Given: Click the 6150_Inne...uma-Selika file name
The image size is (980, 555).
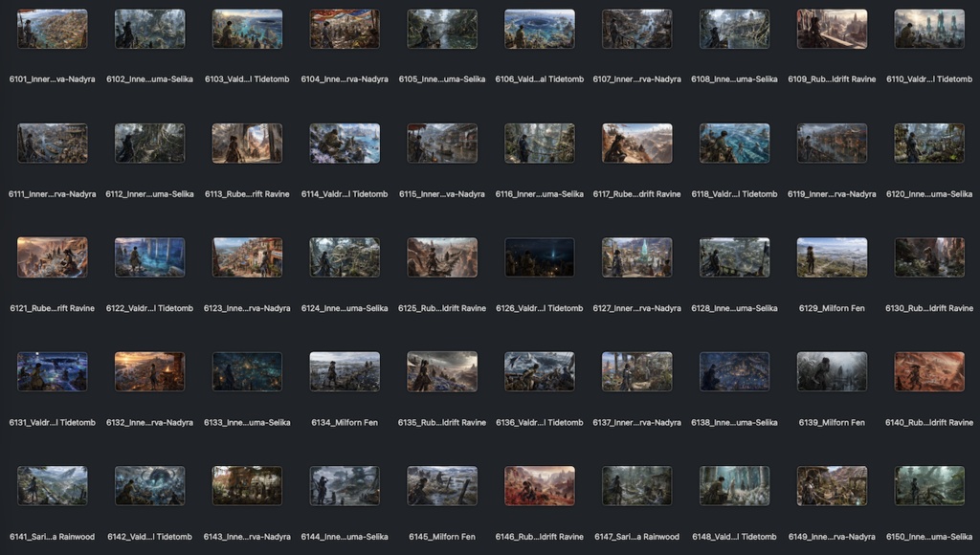Looking at the screenshot, I should (x=929, y=537).
